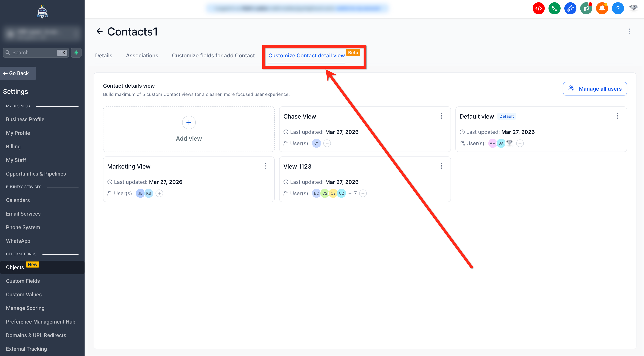Open Chase View options menu
Screen dimensions: 644x356
coord(441,116)
